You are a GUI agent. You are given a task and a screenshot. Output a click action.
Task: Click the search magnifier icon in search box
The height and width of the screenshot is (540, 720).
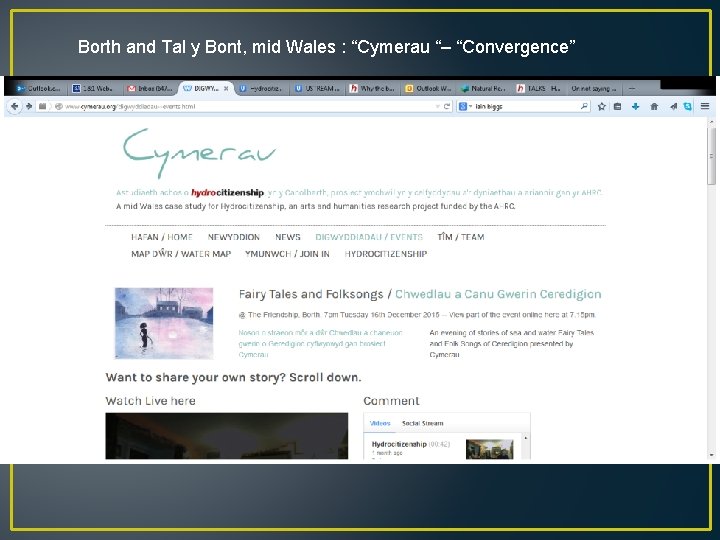584,106
